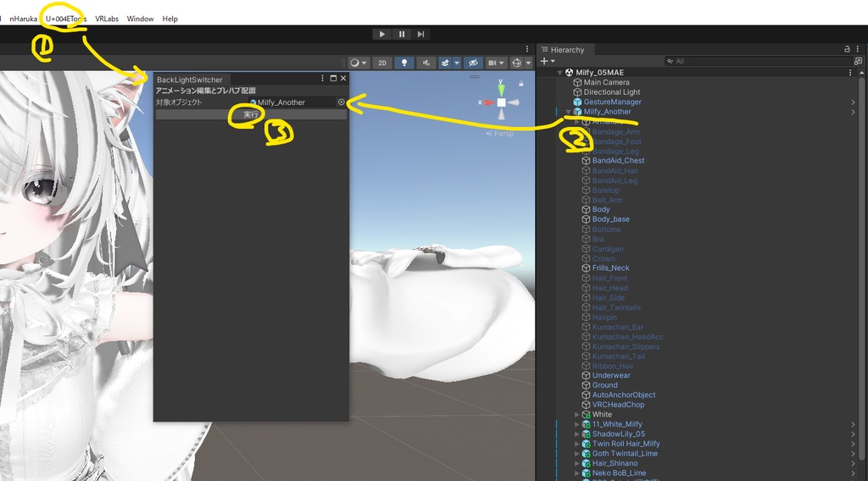The width and height of the screenshot is (868, 481).
Task: Toggle scene effects layers icon
Action: [445, 63]
